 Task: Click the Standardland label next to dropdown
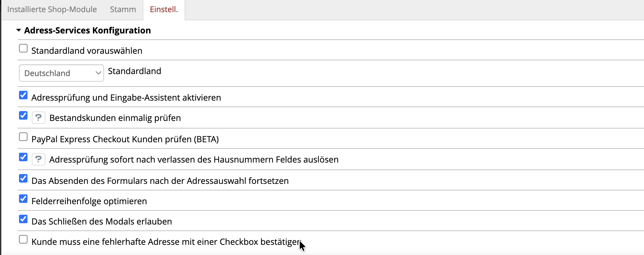[134, 71]
